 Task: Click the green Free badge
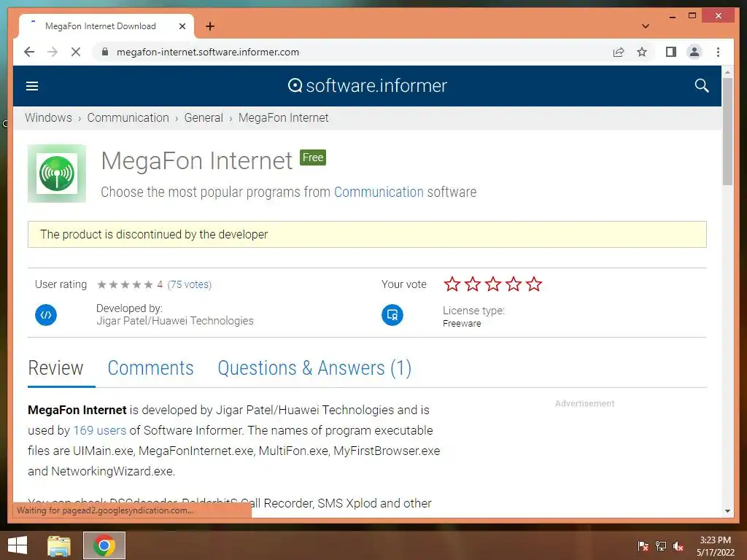pyautogui.click(x=313, y=157)
